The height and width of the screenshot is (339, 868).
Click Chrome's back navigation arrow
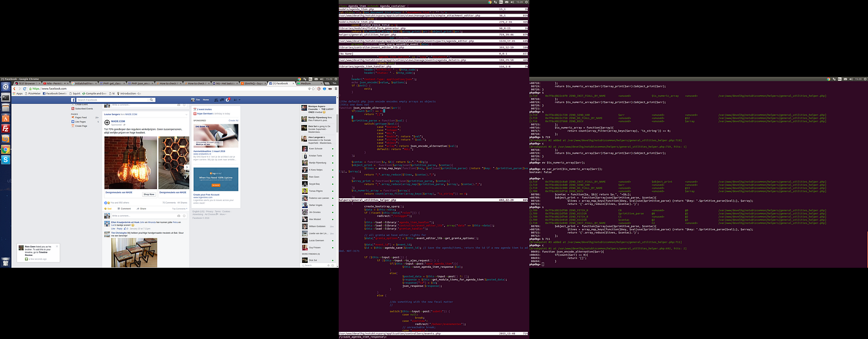pyautogui.click(x=14, y=89)
